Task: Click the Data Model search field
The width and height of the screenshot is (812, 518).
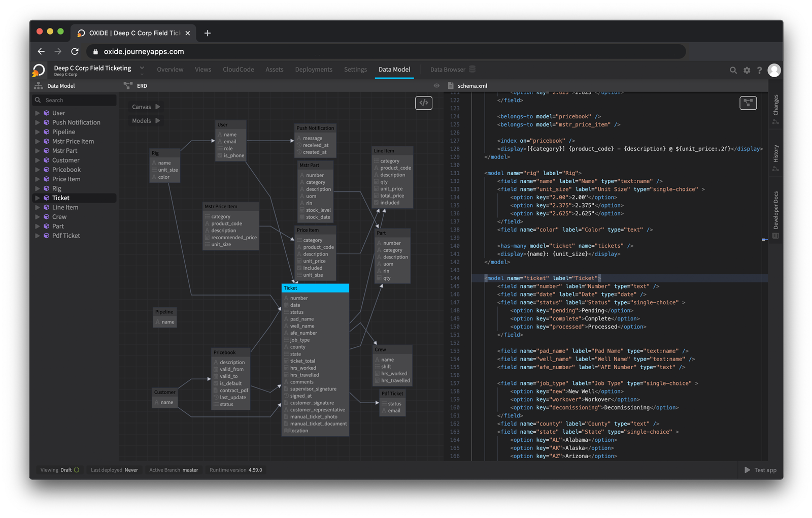Action: coord(76,100)
